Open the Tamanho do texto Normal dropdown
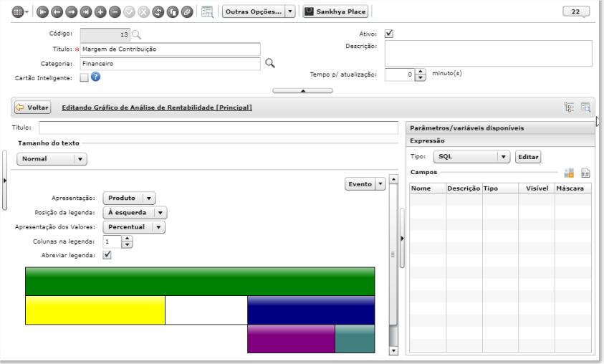The width and height of the screenshot is (604, 364). point(52,158)
